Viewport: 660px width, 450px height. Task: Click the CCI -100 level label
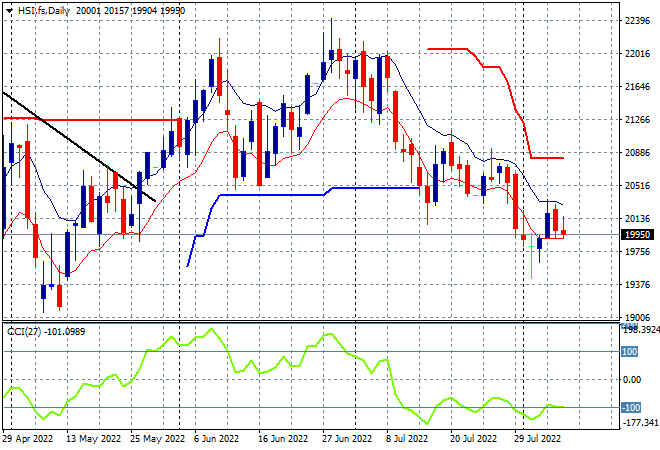[x=631, y=407]
